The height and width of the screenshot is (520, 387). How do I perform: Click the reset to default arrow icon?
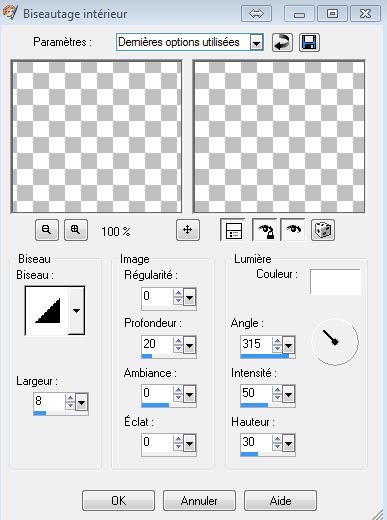282,42
